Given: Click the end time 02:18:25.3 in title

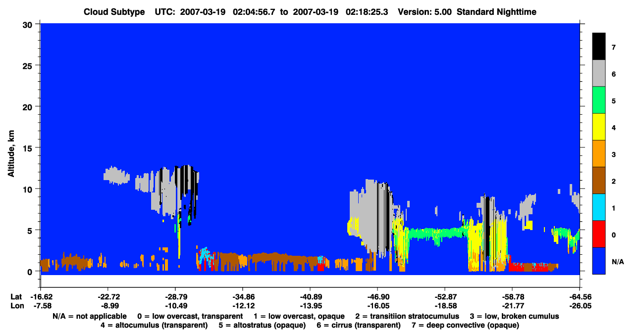Looking at the screenshot, I should click(x=367, y=12).
